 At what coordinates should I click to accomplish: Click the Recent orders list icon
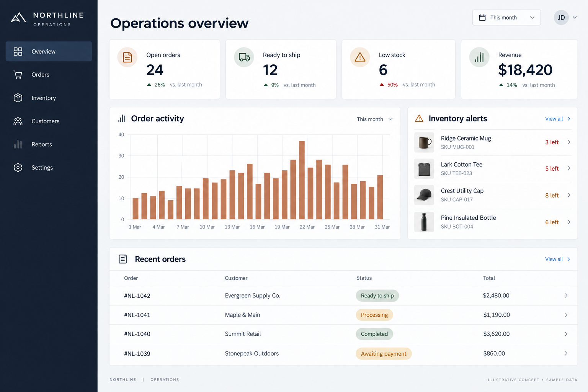(123, 259)
